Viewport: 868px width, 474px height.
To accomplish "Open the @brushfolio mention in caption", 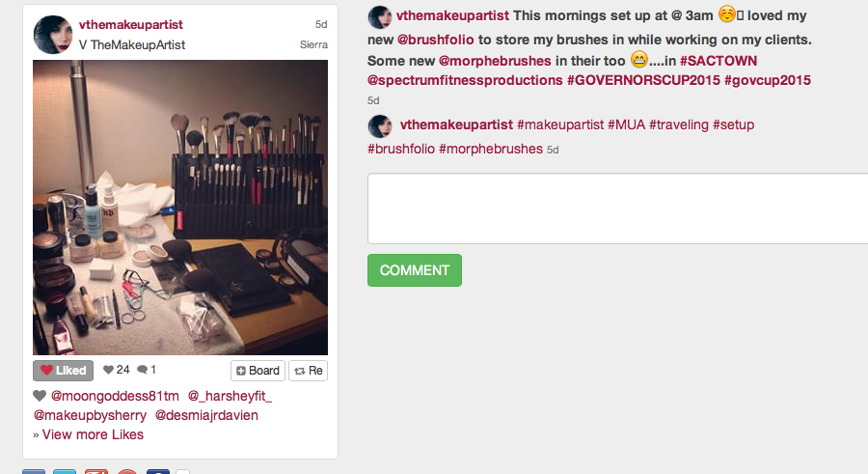I will (435, 40).
